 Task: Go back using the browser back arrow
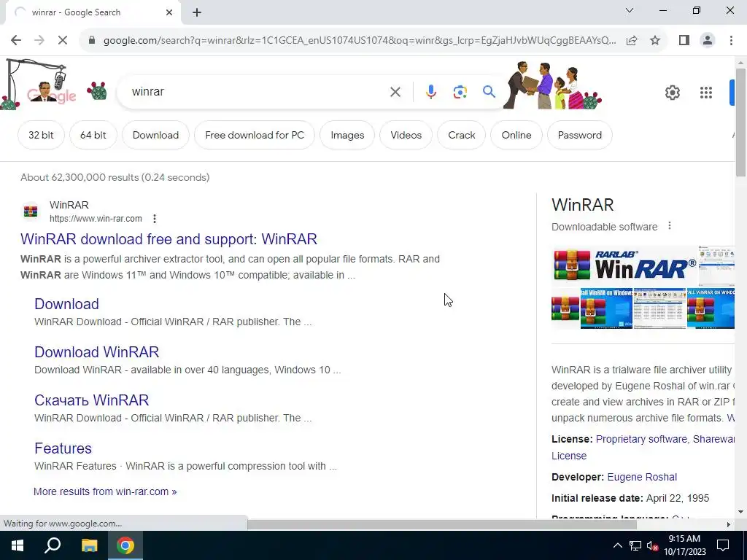click(x=16, y=41)
